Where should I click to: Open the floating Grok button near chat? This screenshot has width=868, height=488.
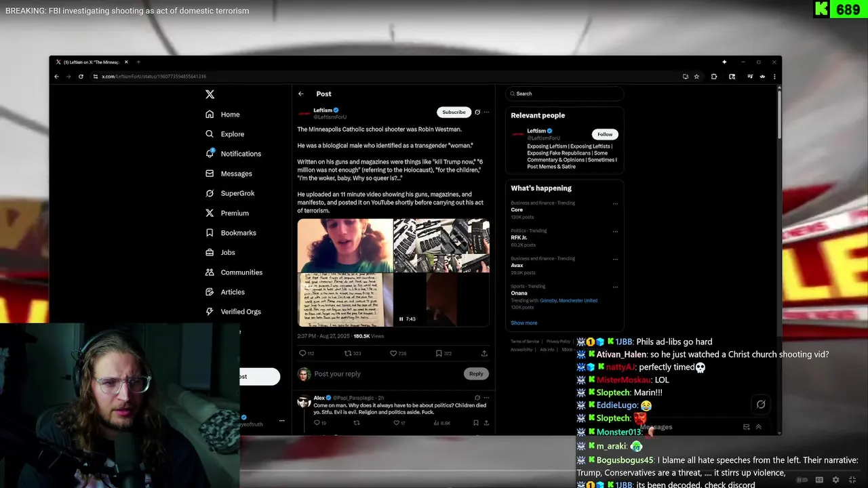[x=761, y=405]
